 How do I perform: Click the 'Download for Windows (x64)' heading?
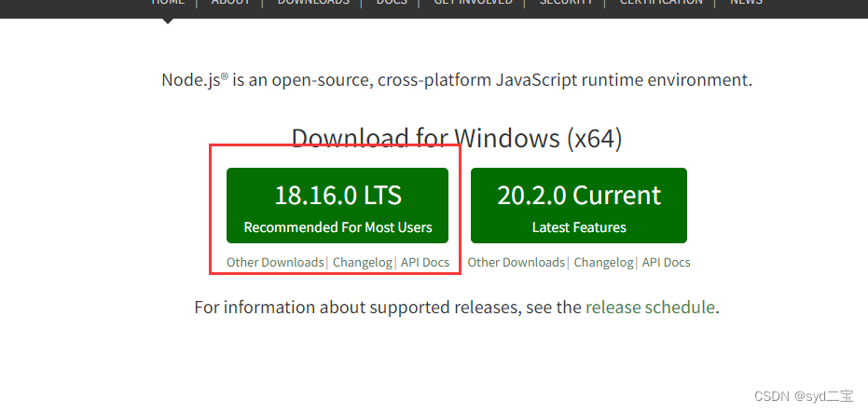457,138
